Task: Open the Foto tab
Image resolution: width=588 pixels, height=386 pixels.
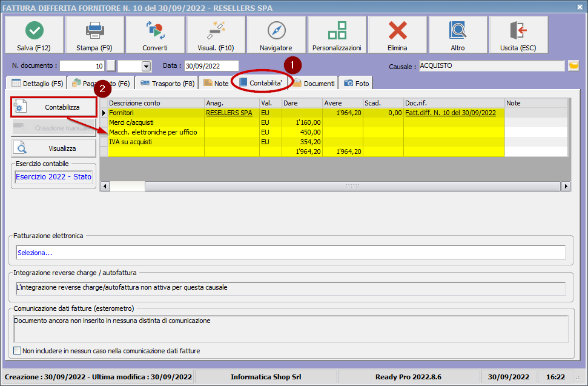Action: point(356,83)
